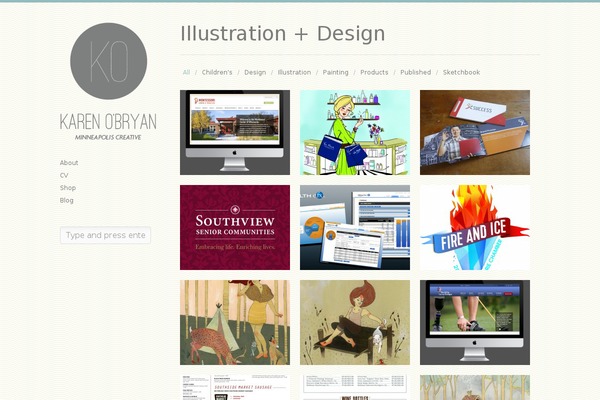Open the Southside Market Sausage thumbnail
The width and height of the screenshot is (600, 400).
point(235,387)
